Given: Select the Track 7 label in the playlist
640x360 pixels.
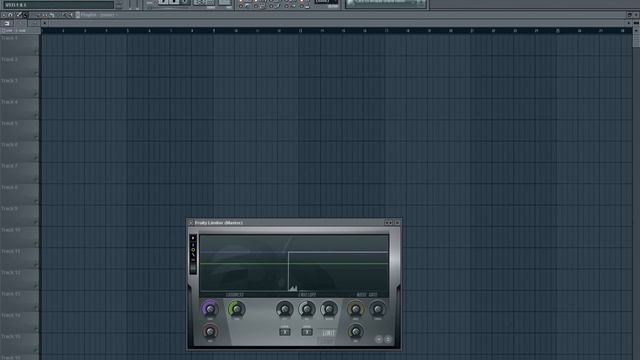Looking at the screenshot, I should click(x=9, y=166).
